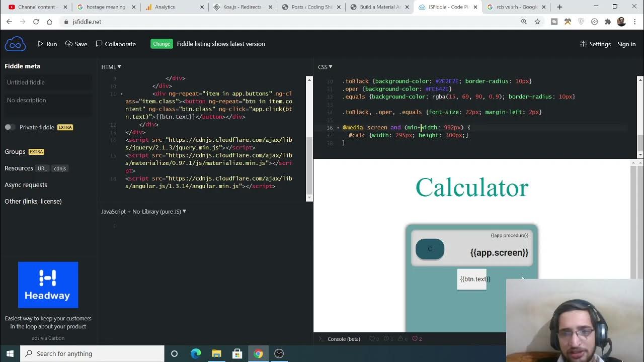
Task: Run the fiddle with the Run button
Action: pyautogui.click(x=47, y=44)
